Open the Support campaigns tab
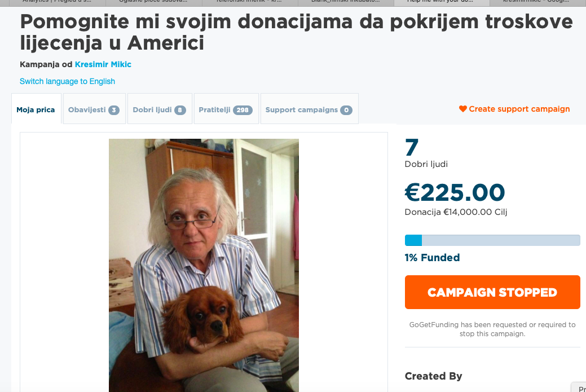Image resolution: width=586 pixels, height=392 pixels. [310, 109]
